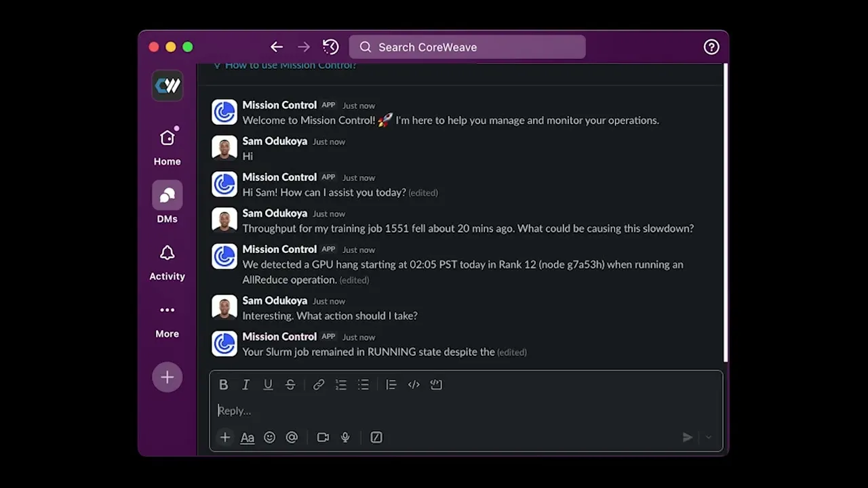This screenshot has height=488, width=868.
Task: Toggle blockquote formatting
Action: [391, 384]
